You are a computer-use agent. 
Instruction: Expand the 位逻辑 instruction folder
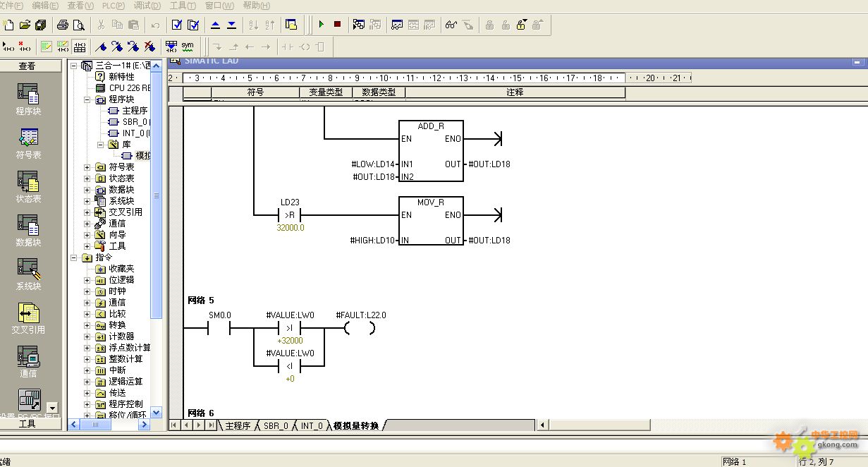click(87, 280)
